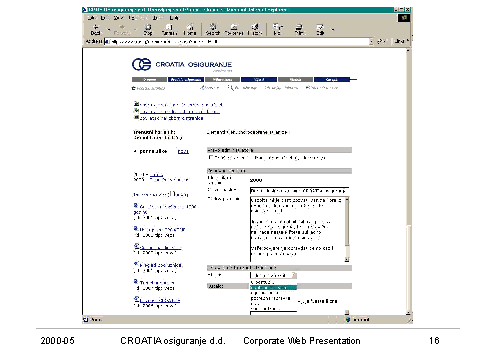
Task: Click the single-line text field above the textarea
Action: click(x=299, y=191)
